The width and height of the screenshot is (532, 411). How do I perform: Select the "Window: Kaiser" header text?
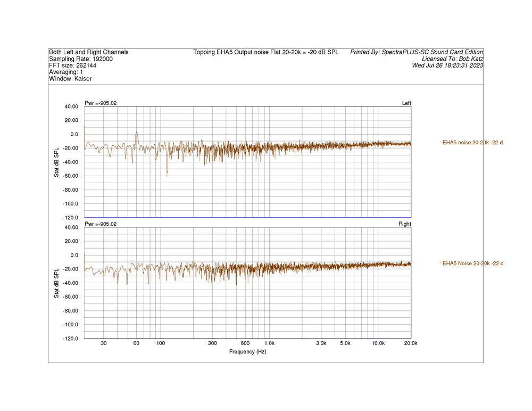pos(70,79)
